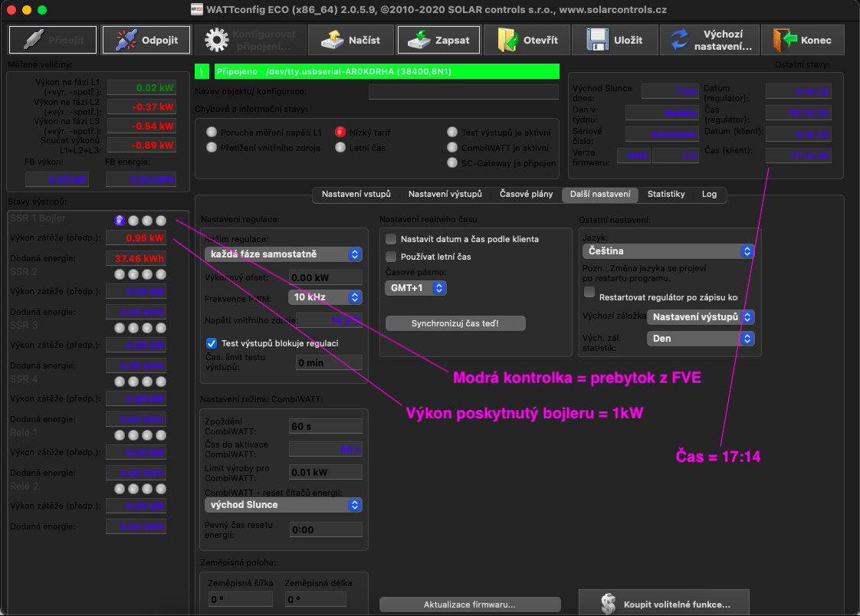Select the Další nastavení tab
Viewport: 860px width, 616px height.
click(600, 194)
